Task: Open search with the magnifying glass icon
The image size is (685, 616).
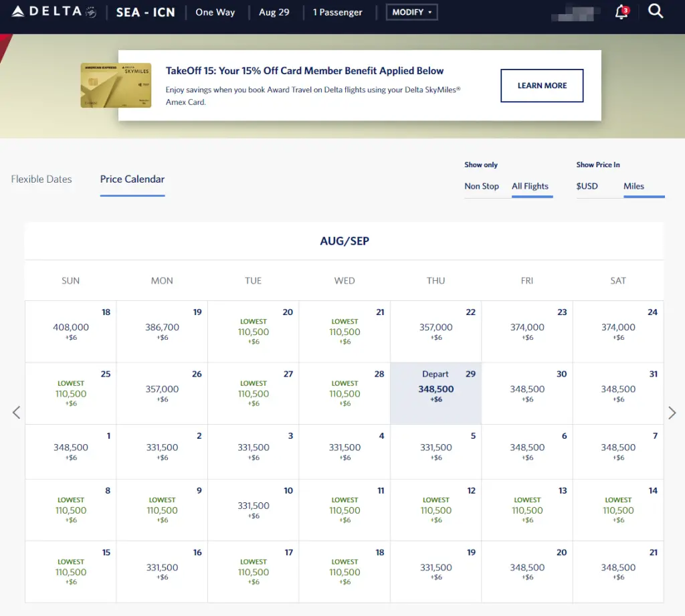Action: click(x=656, y=11)
